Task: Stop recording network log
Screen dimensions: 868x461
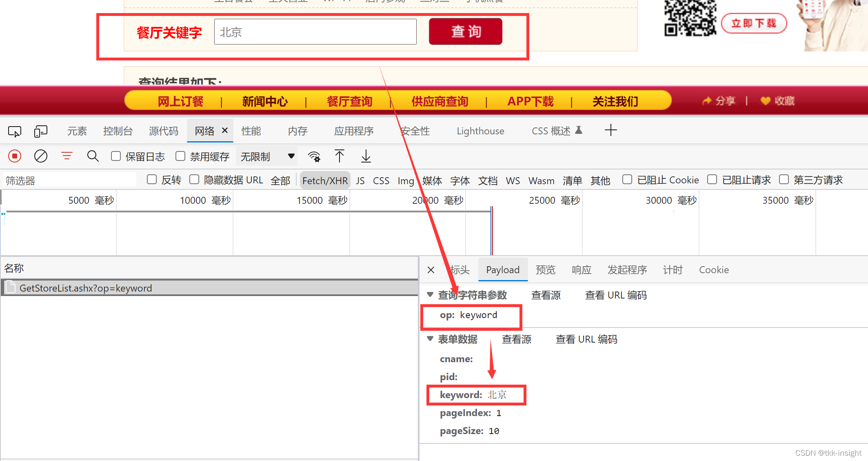Action: 15,156
